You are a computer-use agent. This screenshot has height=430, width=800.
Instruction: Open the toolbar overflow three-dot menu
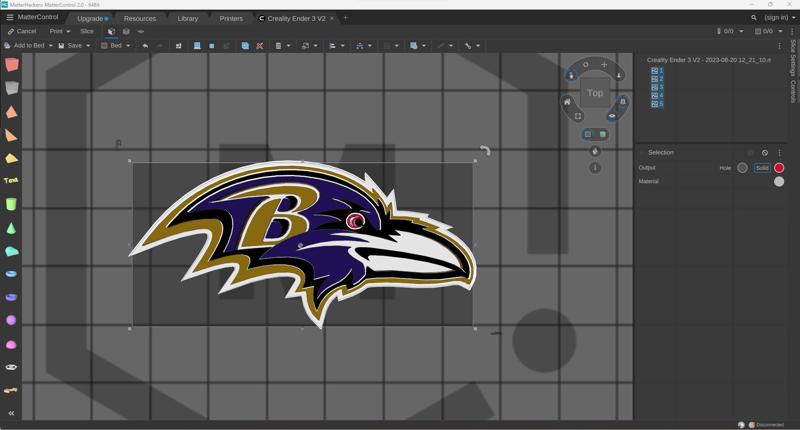click(x=780, y=46)
